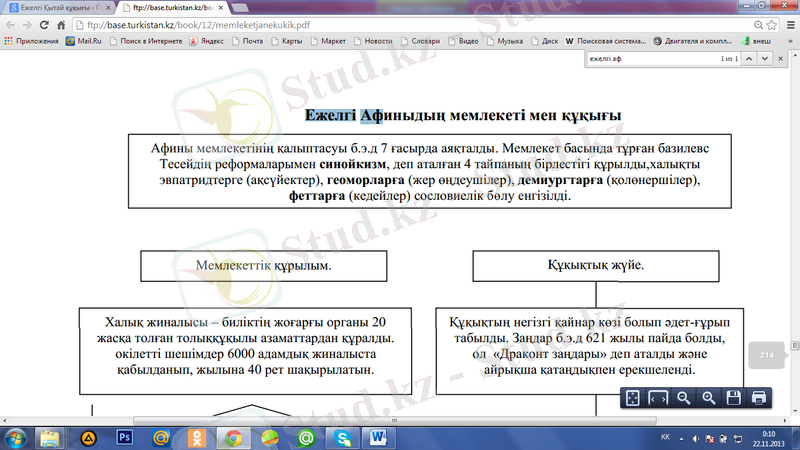Open the volume control in the tray
This screenshot has width=800, height=450.
pyautogui.click(x=695, y=438)
